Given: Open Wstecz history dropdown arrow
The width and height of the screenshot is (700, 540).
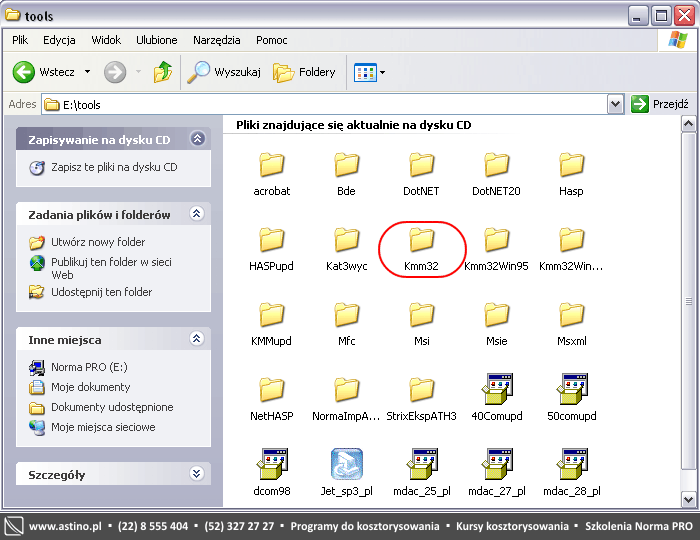Looking at the screenshot, I should coord(88,72).
